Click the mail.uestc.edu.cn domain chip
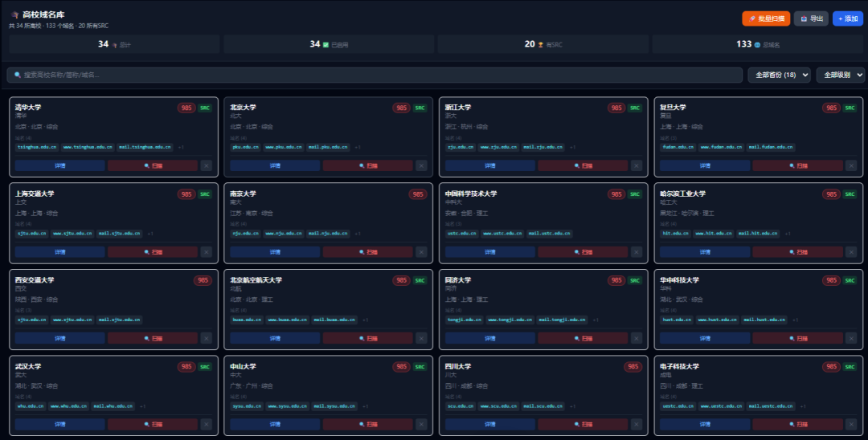This screenshot has width=868, height=440. pyautogui.click(x=771, y=405)
